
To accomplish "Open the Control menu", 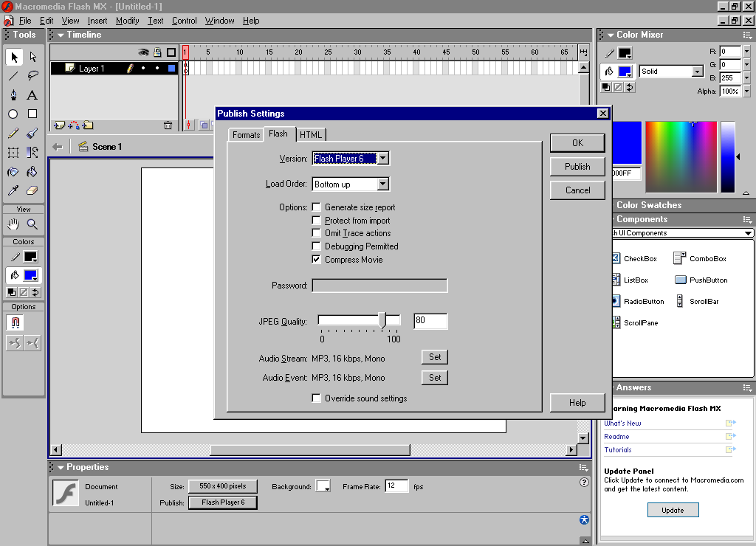I will (x=184, y=21).
